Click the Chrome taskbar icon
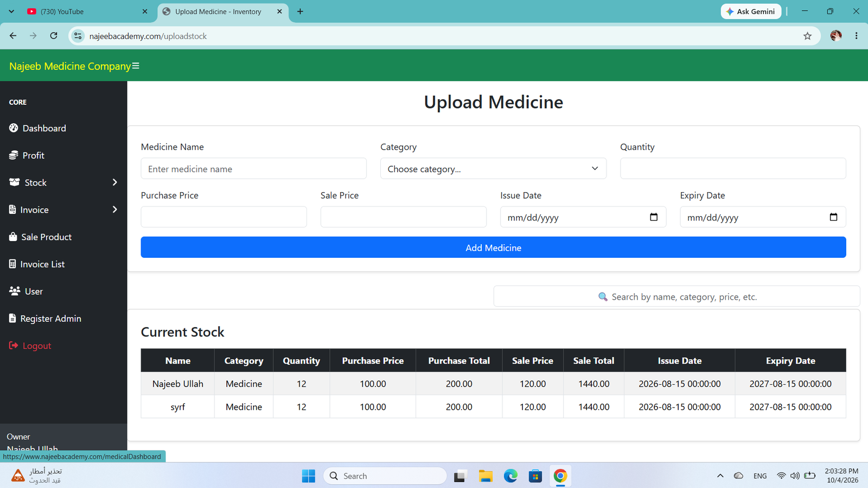The image size is (868, 488). pos(560,476)
